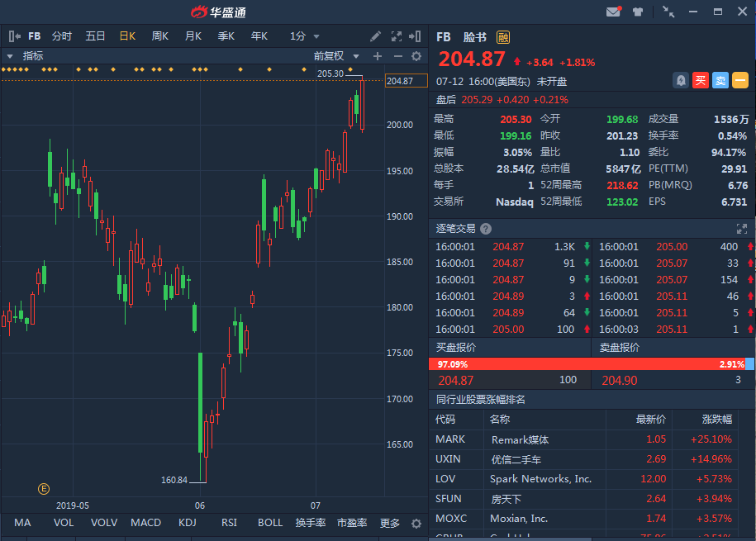Click the price alert bell icon
This screenshot has height=541, width=756.
point(681,80)
